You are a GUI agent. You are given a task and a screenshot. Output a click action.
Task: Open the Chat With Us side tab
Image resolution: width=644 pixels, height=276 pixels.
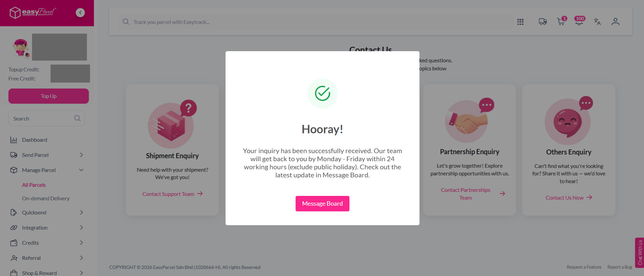pos(640,253)
